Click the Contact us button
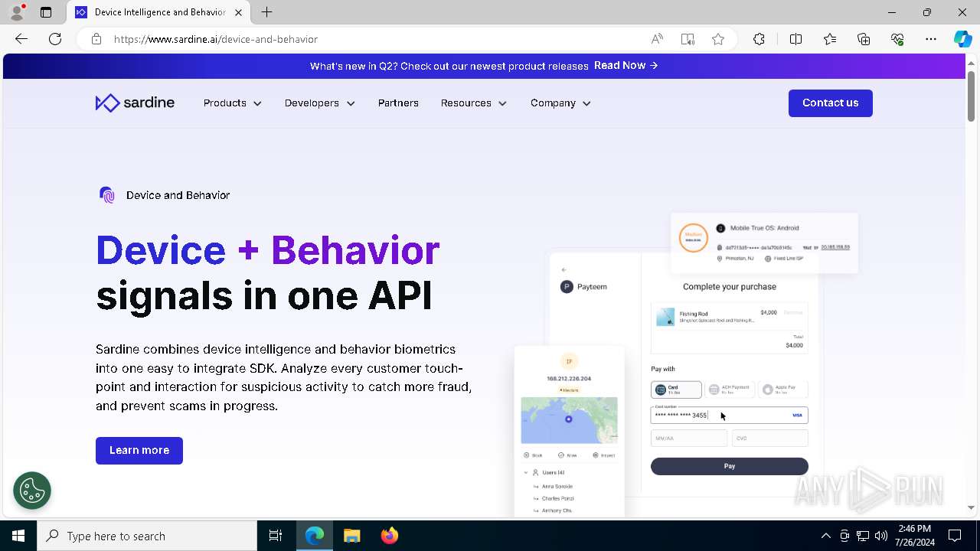Image resolution: width=980 pixels, height=551 pixels. 831,103
